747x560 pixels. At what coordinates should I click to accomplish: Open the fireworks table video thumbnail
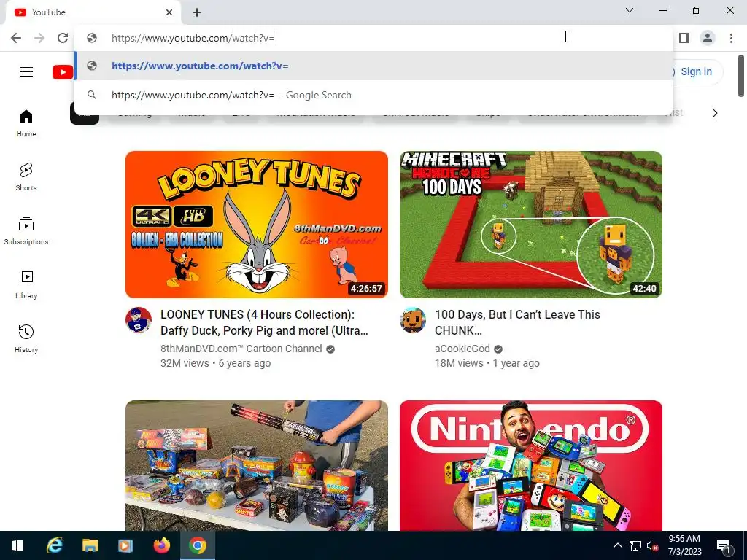pos(256,466)
